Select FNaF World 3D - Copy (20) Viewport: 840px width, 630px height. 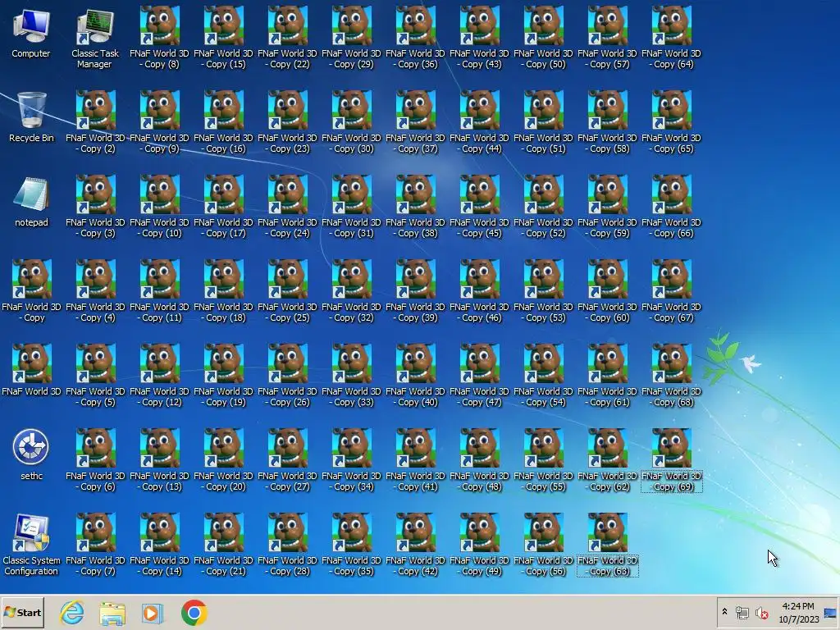223,459
